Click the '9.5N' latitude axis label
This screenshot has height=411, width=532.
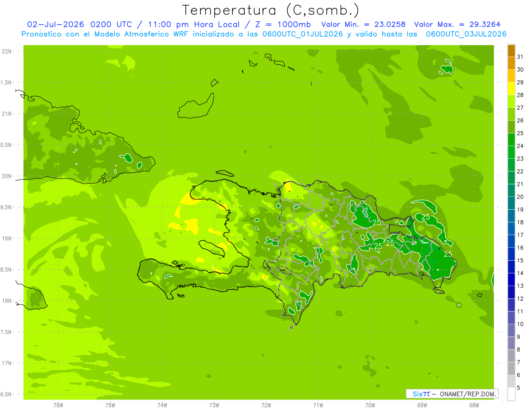pos(7,207)
